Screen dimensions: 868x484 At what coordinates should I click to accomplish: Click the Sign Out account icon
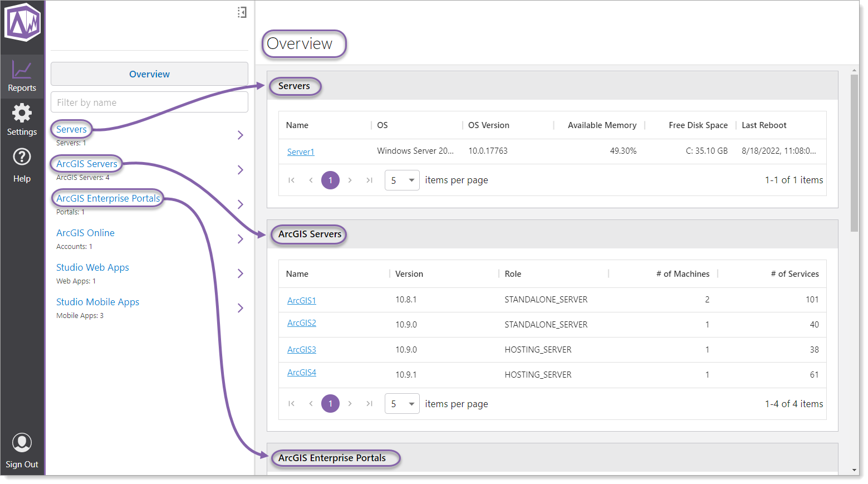pyautogui.click(x=22, y=443)
